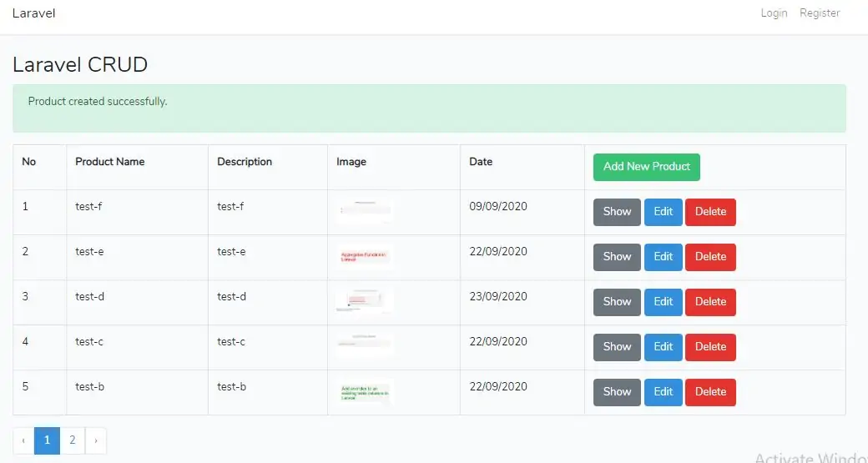This screenshot has height=463, width=868.
Task: Delete the test-b product
Action: pos(710,392)
